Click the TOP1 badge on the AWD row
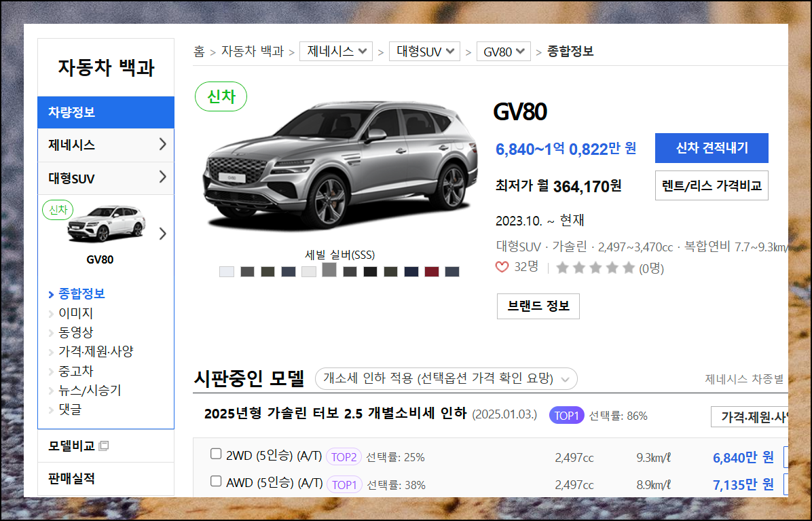The width and height of the screenshot is (812, 521). (x=344, y=485)
